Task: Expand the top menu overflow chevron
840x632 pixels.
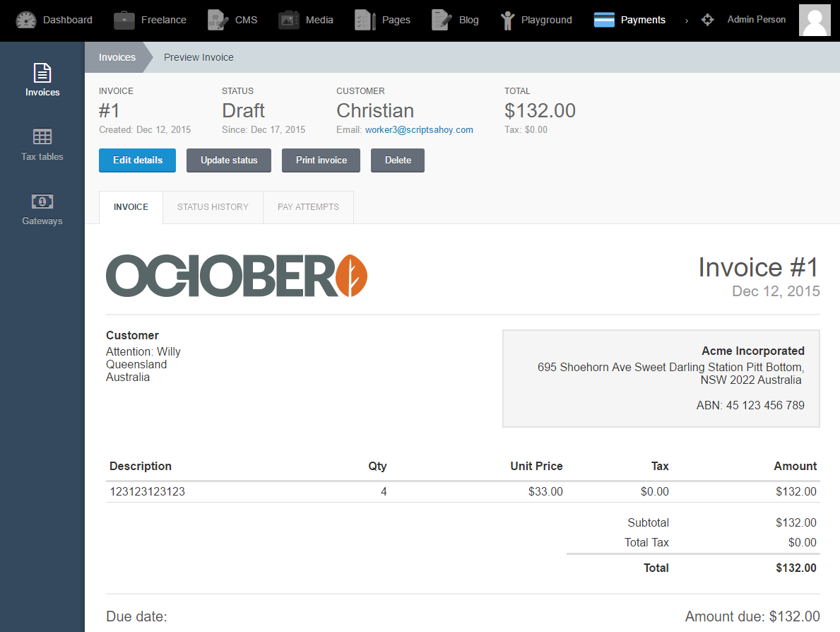Action: pyautogui.click(x=686, y=21)
